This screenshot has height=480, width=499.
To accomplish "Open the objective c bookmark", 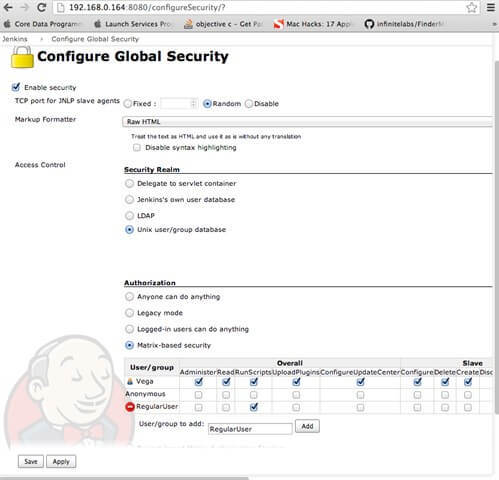I will tap(223, 24).
